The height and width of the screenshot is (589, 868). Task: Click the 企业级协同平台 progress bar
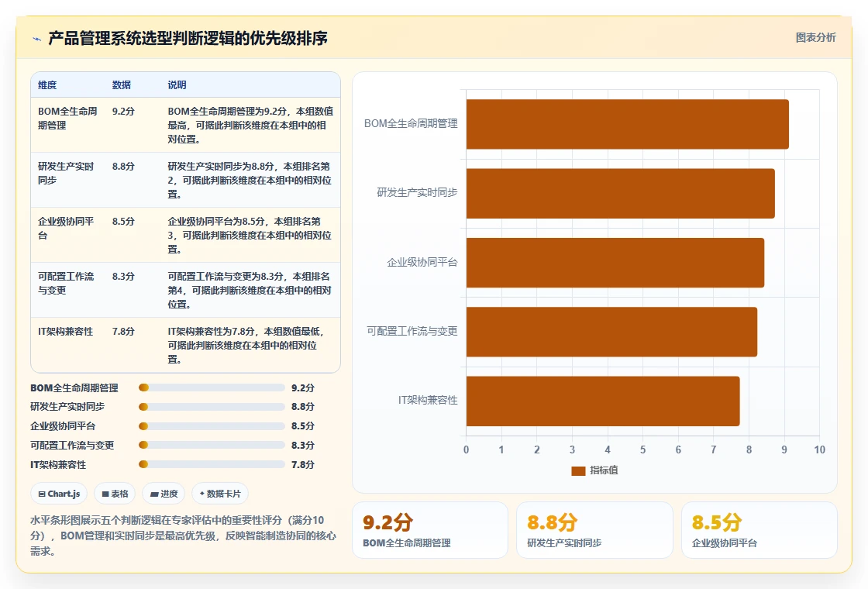click(212, 426)
